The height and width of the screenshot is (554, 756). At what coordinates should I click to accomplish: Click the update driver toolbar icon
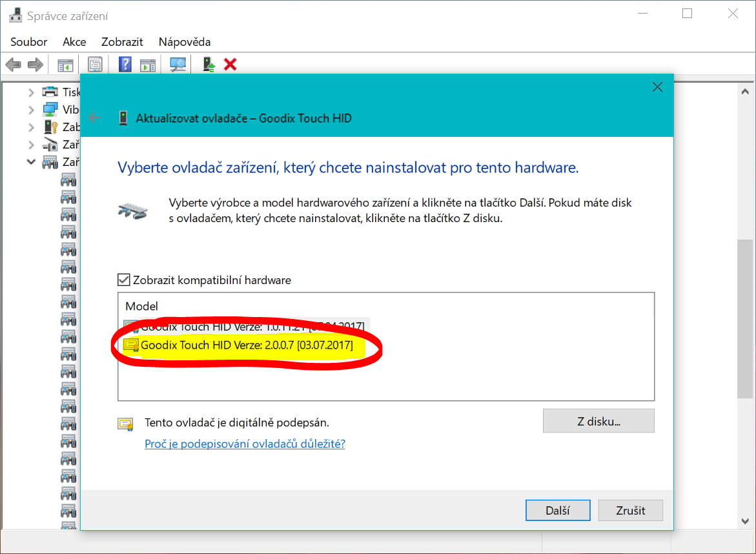(209, 65)
